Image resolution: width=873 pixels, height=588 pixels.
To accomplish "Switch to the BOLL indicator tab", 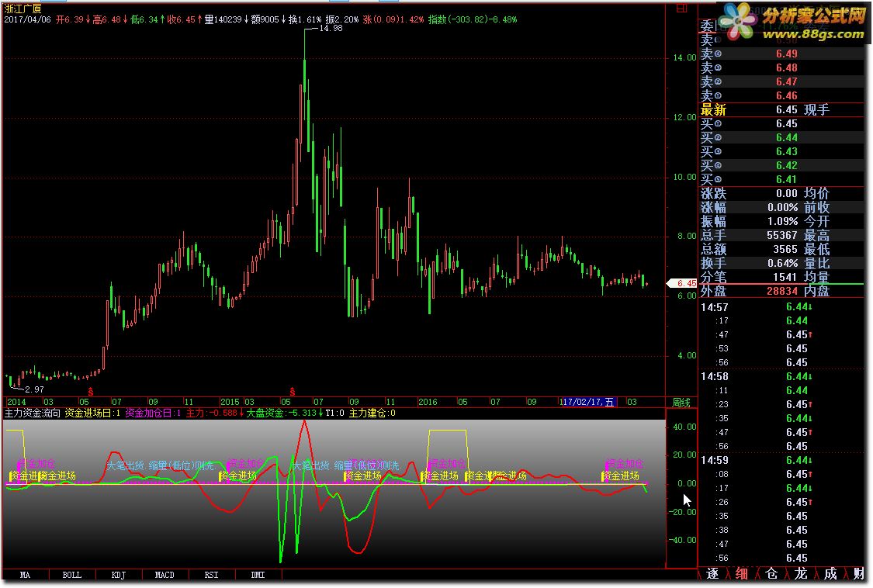I will tap(72, 575).
